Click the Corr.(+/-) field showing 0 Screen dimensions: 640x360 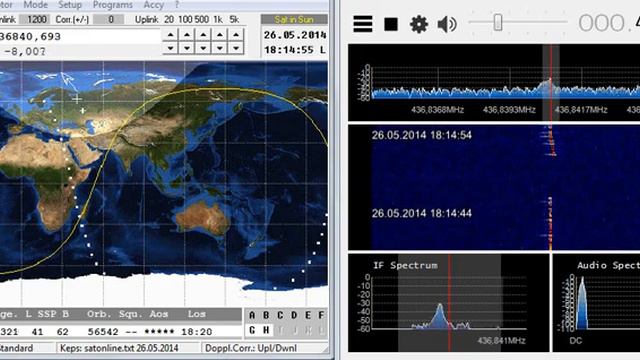coord(109,19)
